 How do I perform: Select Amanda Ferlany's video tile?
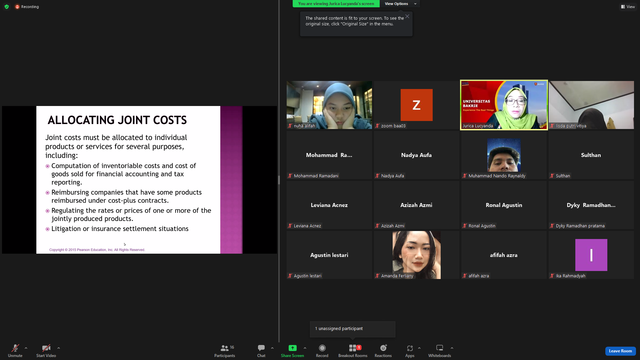tap(416, 255)
